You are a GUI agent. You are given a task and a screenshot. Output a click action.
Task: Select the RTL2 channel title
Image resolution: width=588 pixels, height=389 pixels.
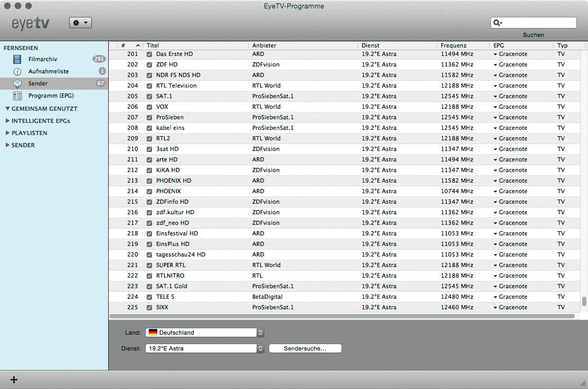point(163,138)
